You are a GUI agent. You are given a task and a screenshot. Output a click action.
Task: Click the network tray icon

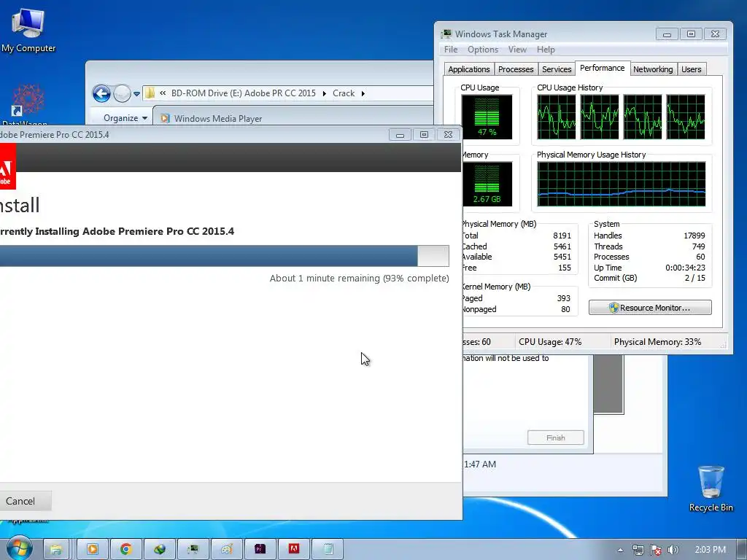638,550
